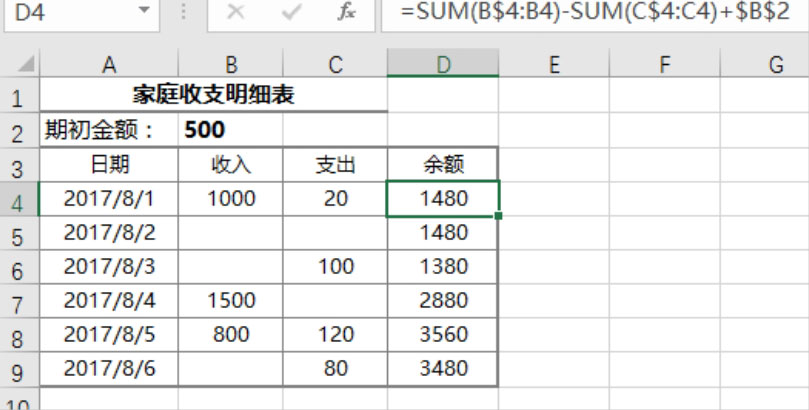Select column F header
The image size is (809, 410).
point(665,64)
